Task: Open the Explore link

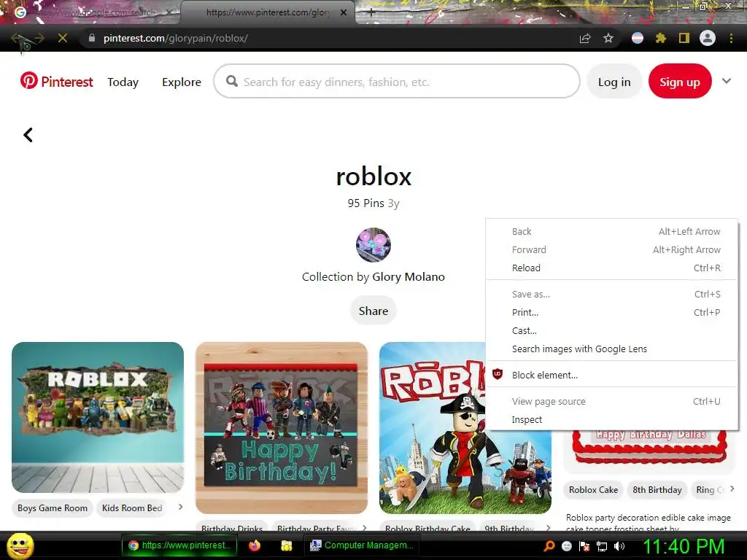Action: coord(182,82)
